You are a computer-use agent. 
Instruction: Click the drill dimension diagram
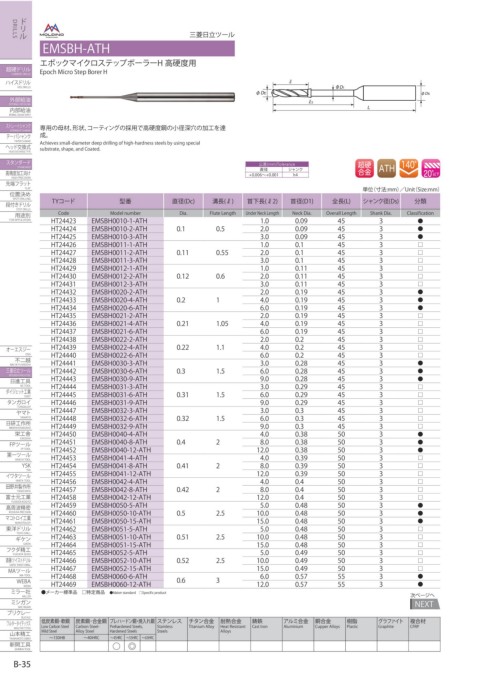[x=343, y=95]
